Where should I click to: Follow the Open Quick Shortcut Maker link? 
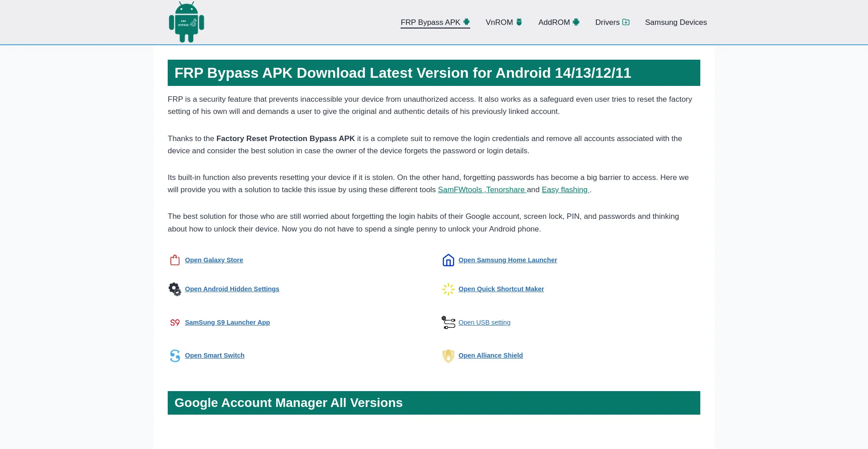point(501,289)
